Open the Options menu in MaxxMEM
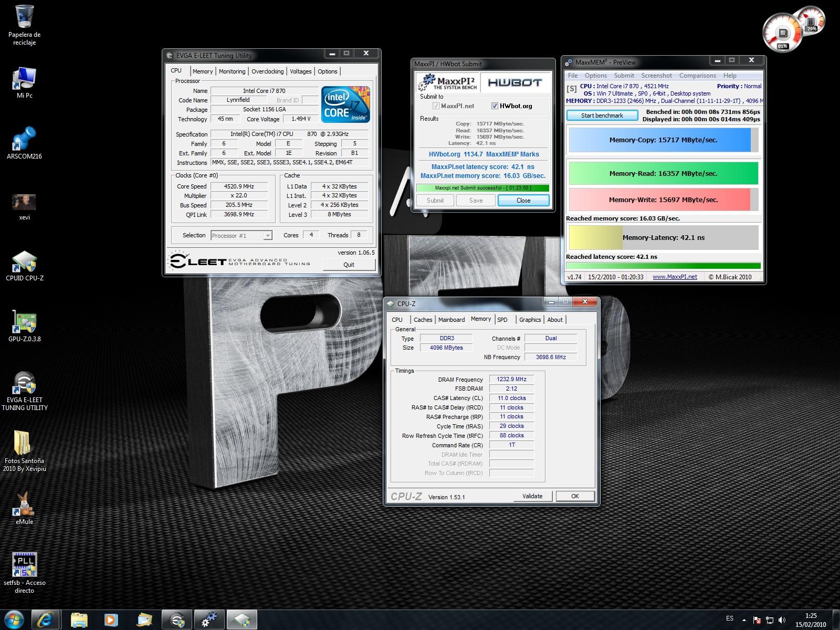This screenshot has height=630, width=840. (596, 76)
